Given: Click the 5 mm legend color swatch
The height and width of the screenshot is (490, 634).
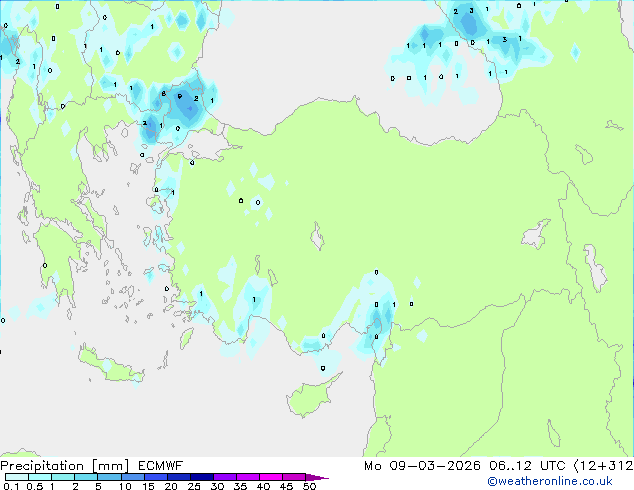Looking at the screenshot, I should [x=109, y=477].
